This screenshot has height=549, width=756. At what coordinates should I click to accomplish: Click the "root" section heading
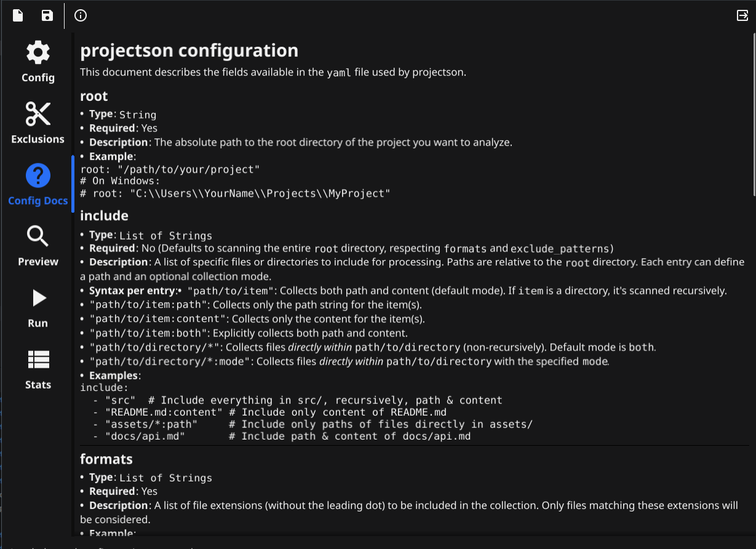94,96
